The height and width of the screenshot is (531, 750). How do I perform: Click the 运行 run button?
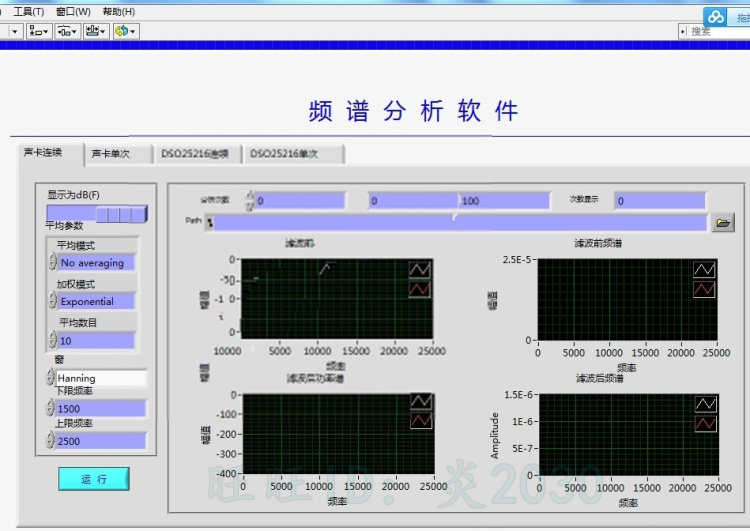pos(94,479)
